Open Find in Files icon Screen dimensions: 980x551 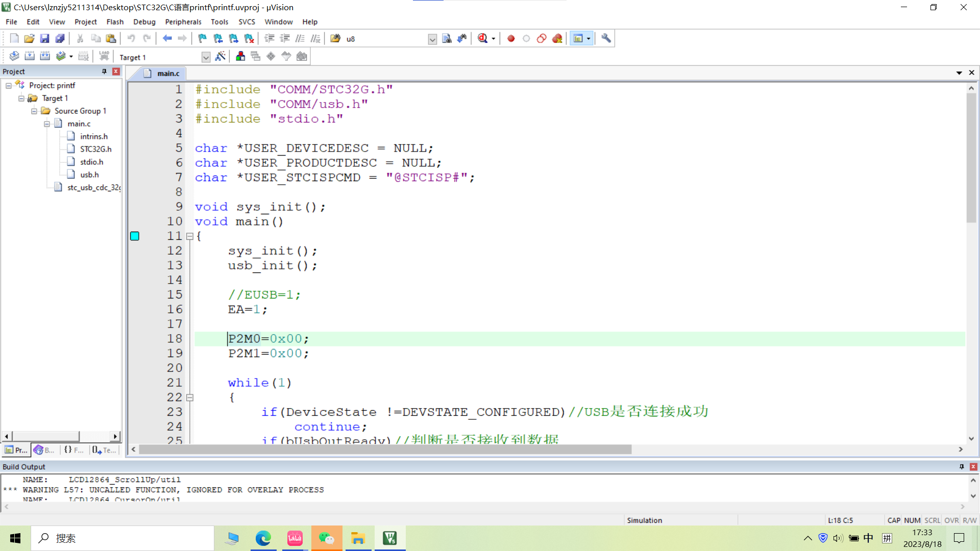(x=335, y=38)
